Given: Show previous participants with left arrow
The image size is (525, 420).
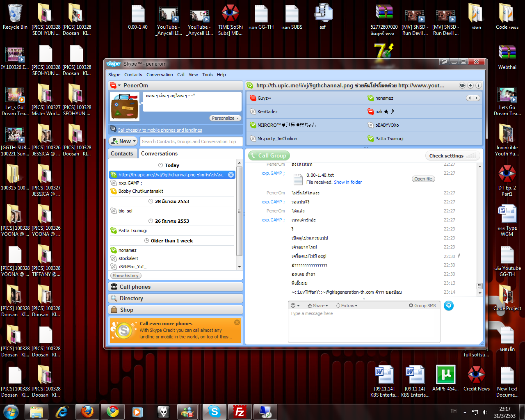Looking at the screenshot, I should tap(470, 98).
